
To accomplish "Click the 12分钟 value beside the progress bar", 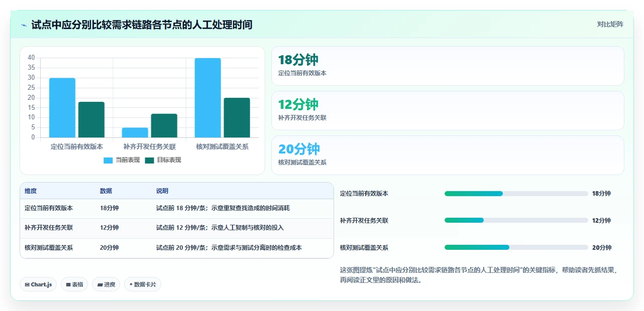I will (x=602, y=220).
